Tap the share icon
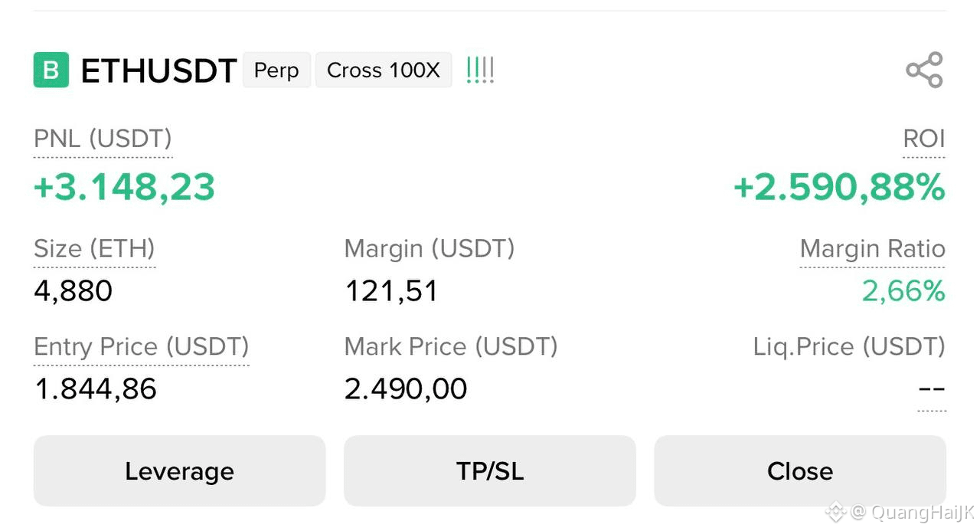Image resolution: width=980 pixels, height=531 pixels. pyautogui.click(x=924, y=70)
